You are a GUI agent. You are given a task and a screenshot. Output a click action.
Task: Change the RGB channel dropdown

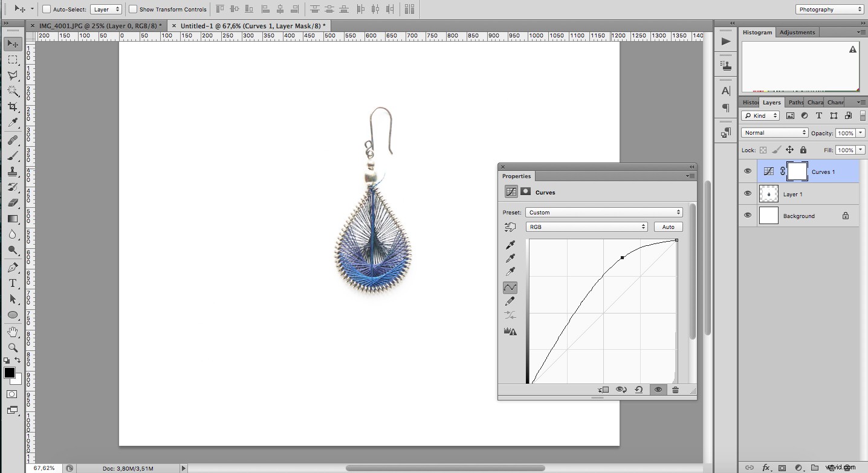click(x=585, y=227)
